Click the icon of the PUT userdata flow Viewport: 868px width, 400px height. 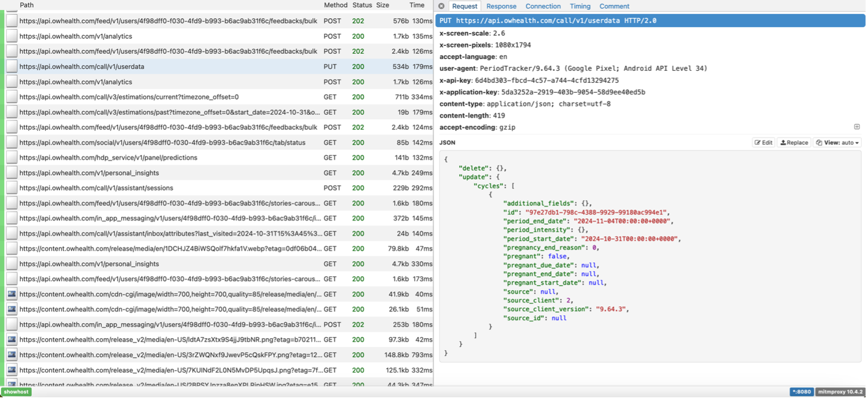[x=12, y=67]
